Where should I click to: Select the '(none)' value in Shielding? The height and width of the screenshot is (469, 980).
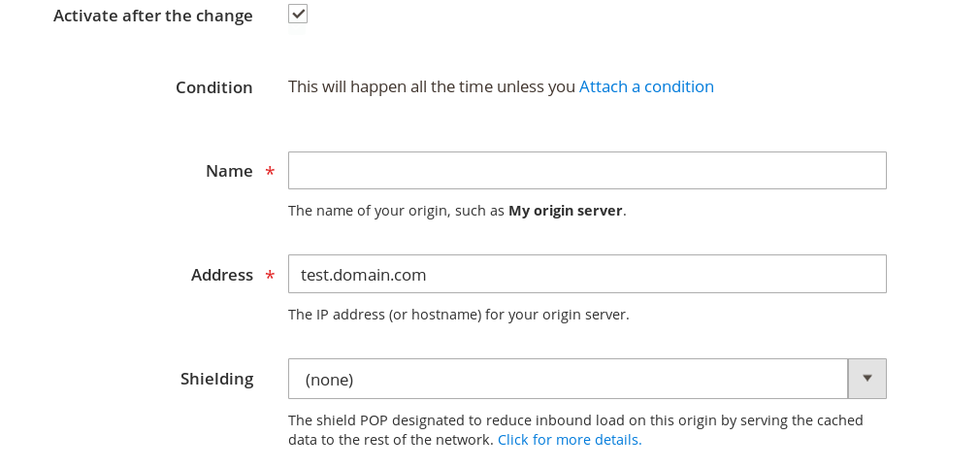tap(329, 380)
